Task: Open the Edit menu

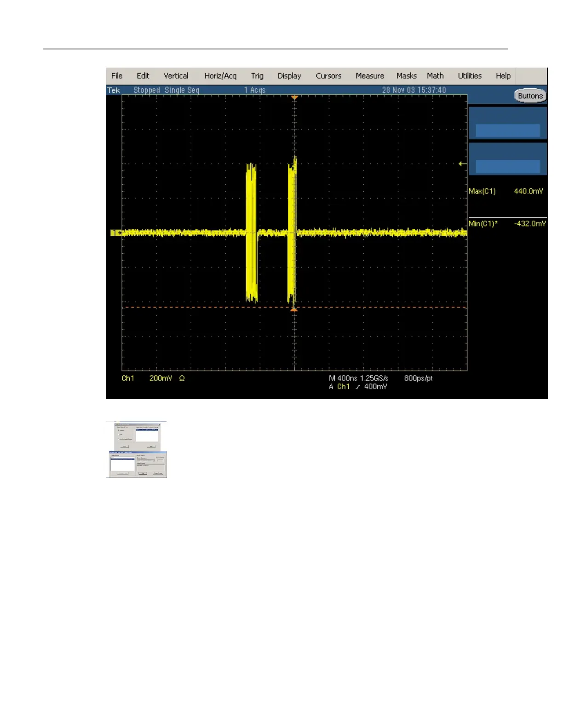Action: 143,76
